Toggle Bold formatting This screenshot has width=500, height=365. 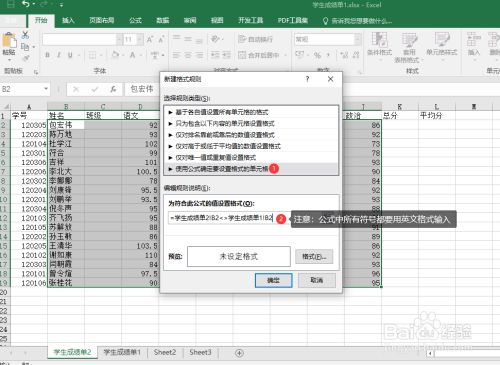click(x=47, y=55)
